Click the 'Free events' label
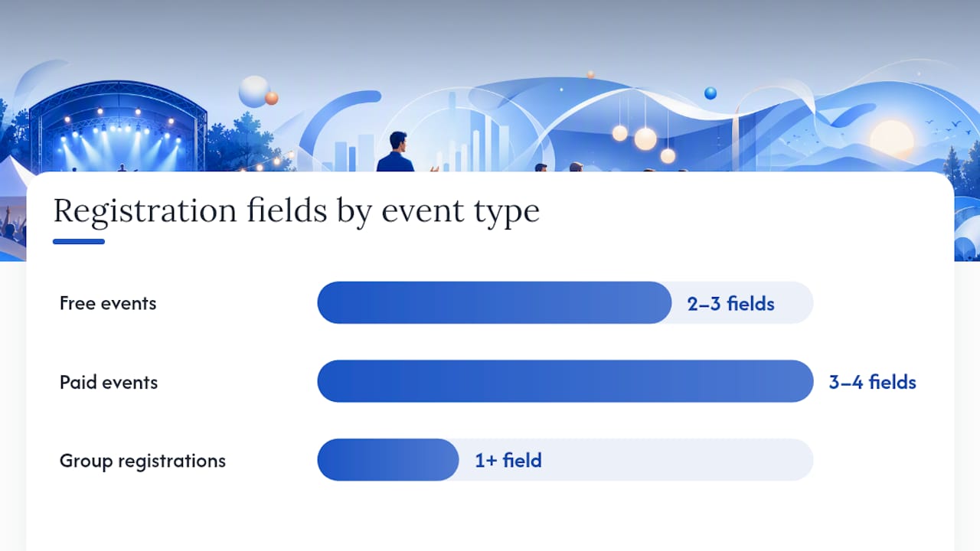The width and height of the screenshot is (980, 551). (x=108, y=303)
